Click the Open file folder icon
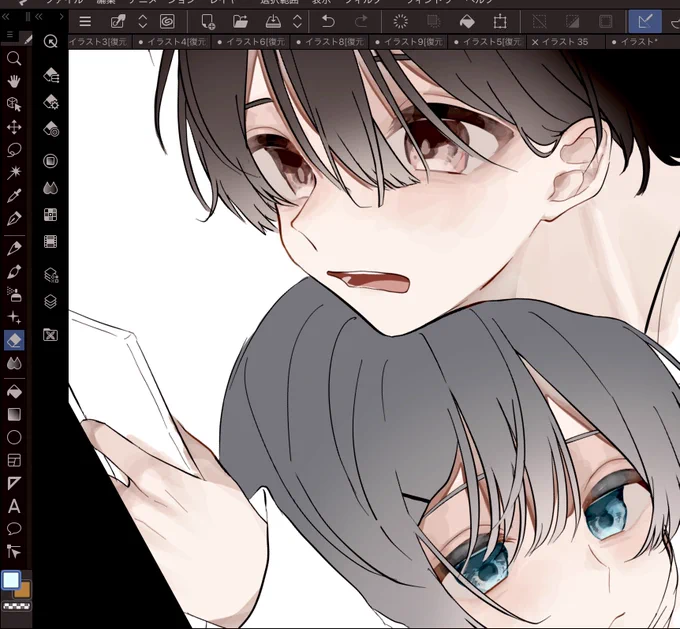Viewport: 680px width, 629px height. (x=240, y=21)
